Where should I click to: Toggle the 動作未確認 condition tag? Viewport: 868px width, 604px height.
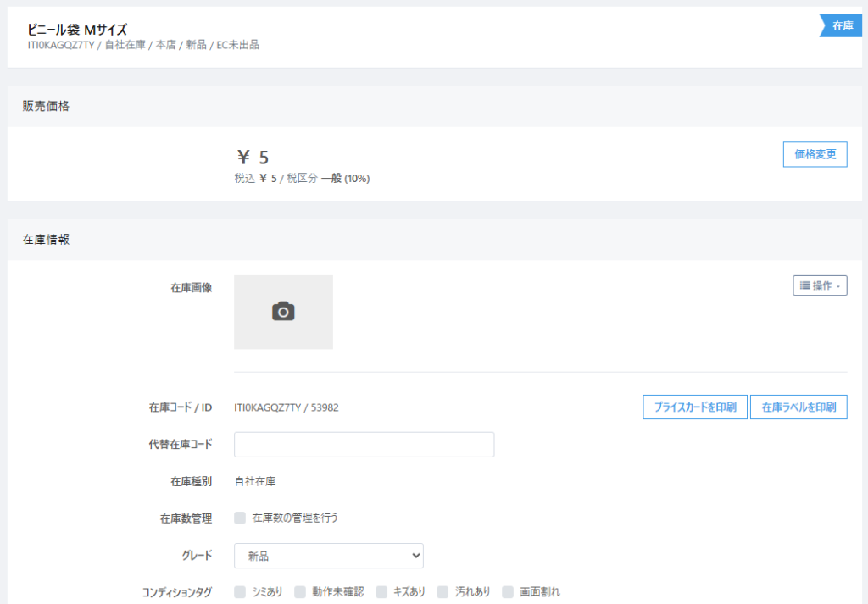click(300, 592)
